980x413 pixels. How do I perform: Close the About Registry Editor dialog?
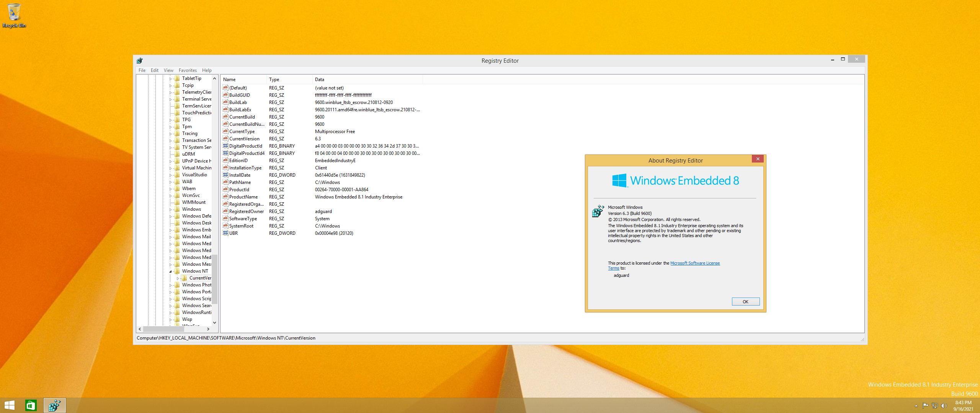[x=758, y=159]
